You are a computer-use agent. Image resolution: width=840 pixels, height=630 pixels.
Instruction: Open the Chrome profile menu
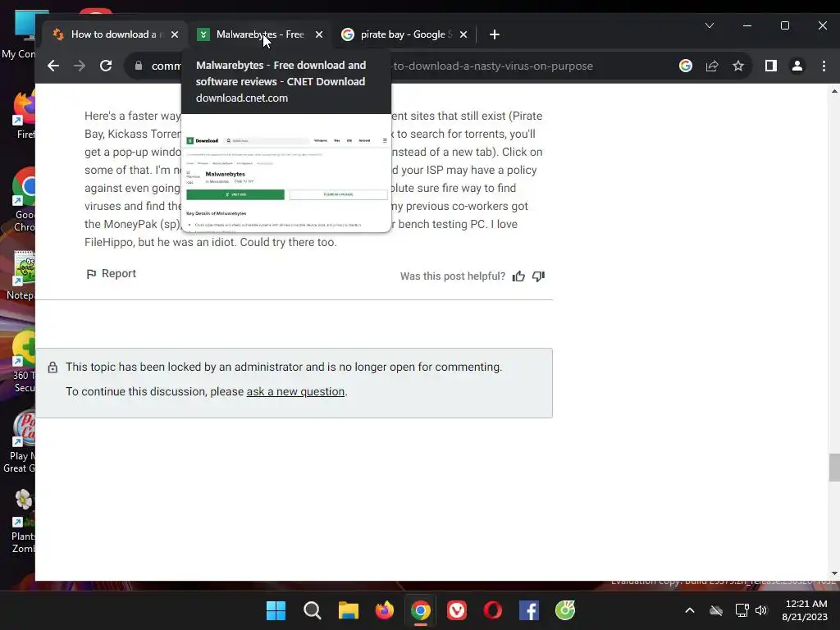(797, 66)
